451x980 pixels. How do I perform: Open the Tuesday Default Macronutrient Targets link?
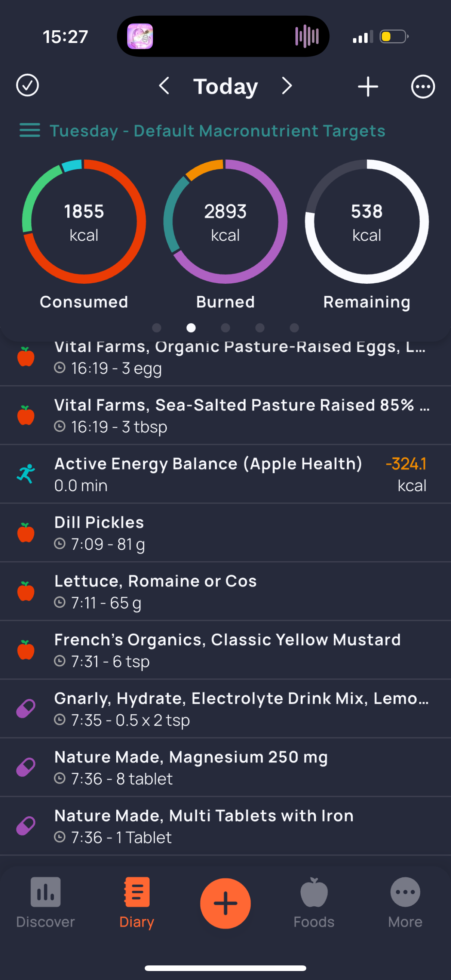point(217,131)
